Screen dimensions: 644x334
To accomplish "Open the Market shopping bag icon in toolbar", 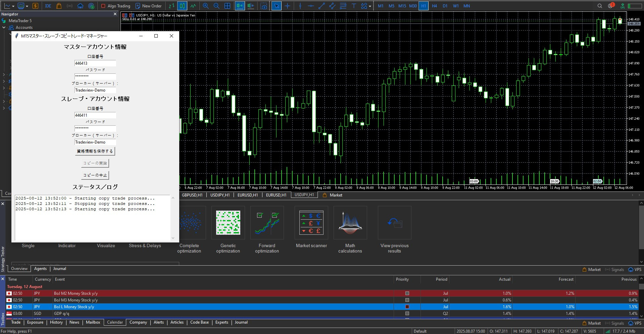I will [59, 6].
